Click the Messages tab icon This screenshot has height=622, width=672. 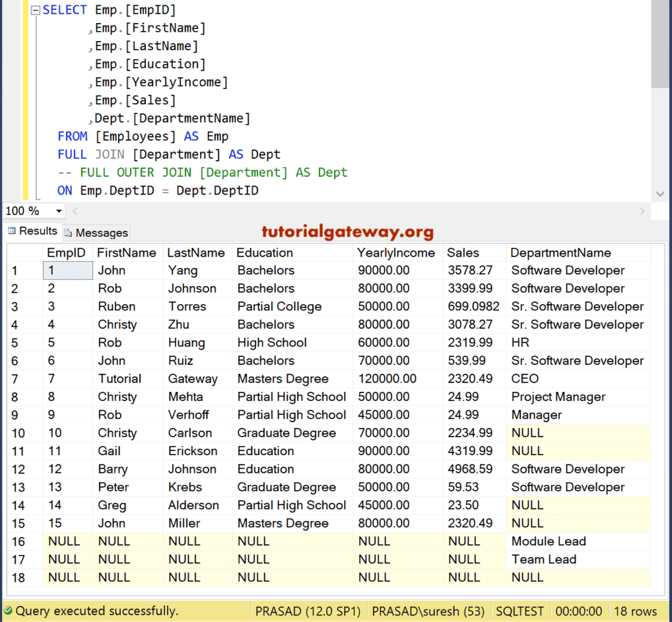[68, 233]
